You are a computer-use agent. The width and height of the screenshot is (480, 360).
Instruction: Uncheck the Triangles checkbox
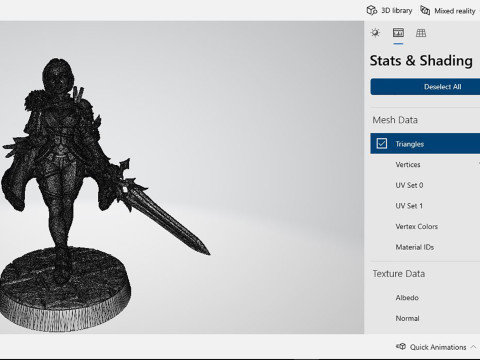(382, 144)
